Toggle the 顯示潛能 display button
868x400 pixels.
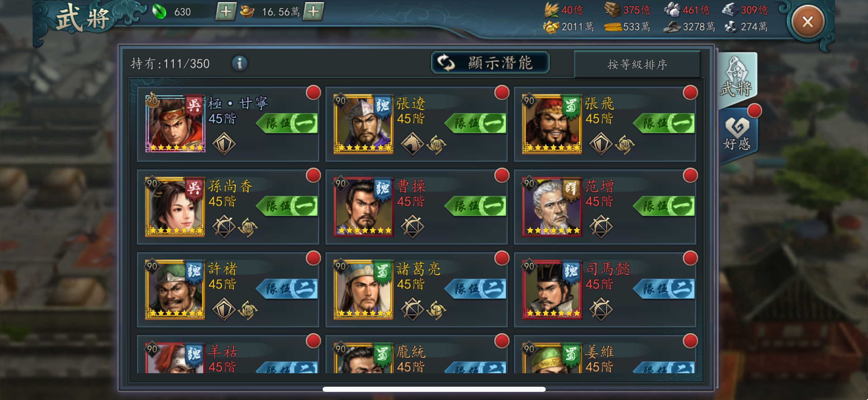[x=490, y=63]
